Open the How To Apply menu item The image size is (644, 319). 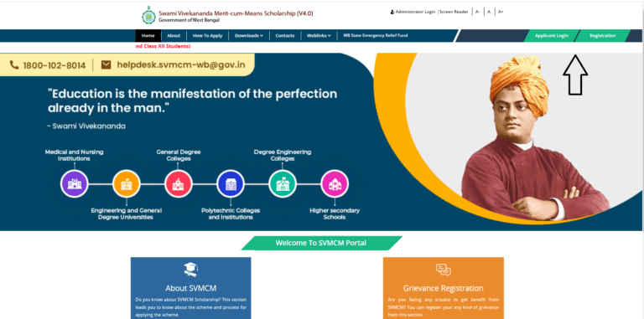[207, 36]
